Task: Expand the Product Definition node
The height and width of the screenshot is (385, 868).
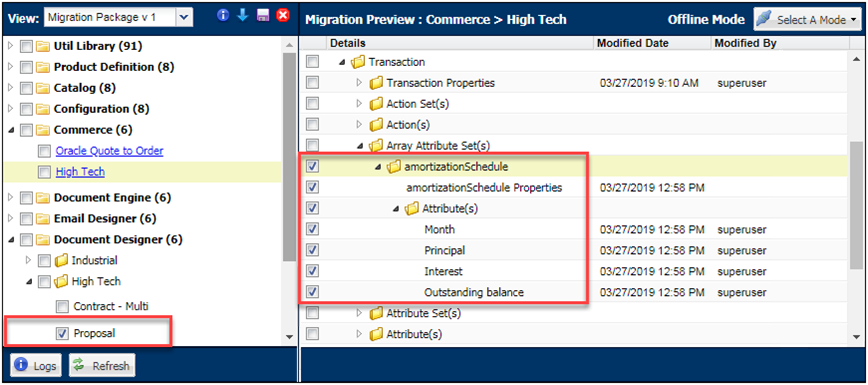Action: point(11,68)
